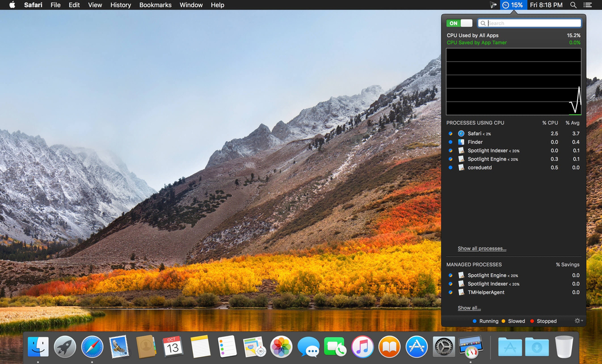Viewport: 602px width, 364px height.
Task: Open the Spotlight magnifier in menu bar
Action: coord(573,5)
